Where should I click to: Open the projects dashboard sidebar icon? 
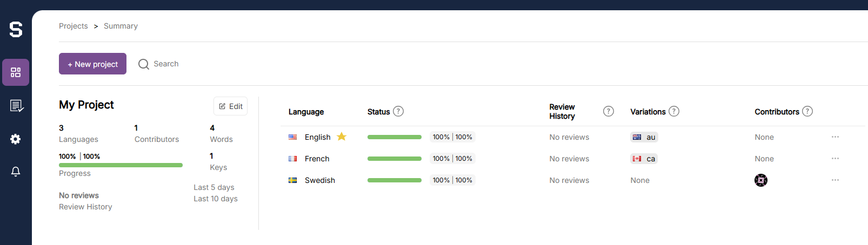(16, 72)
